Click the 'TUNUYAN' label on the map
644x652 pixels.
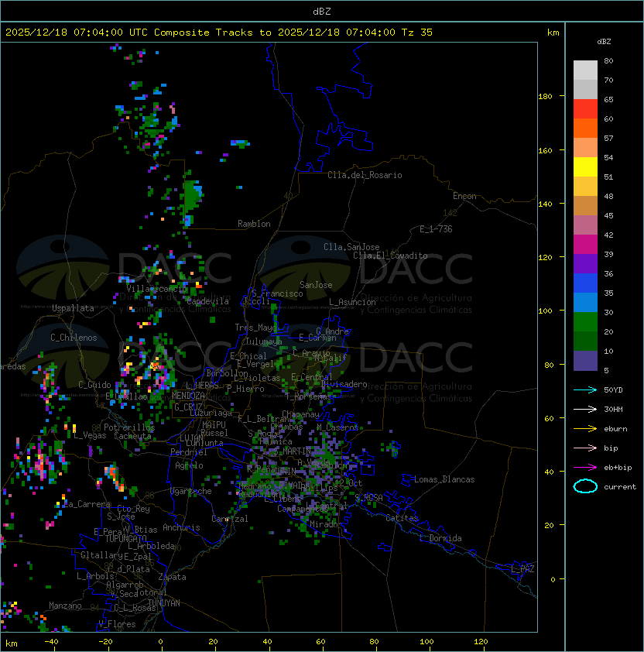click(164, 603)
